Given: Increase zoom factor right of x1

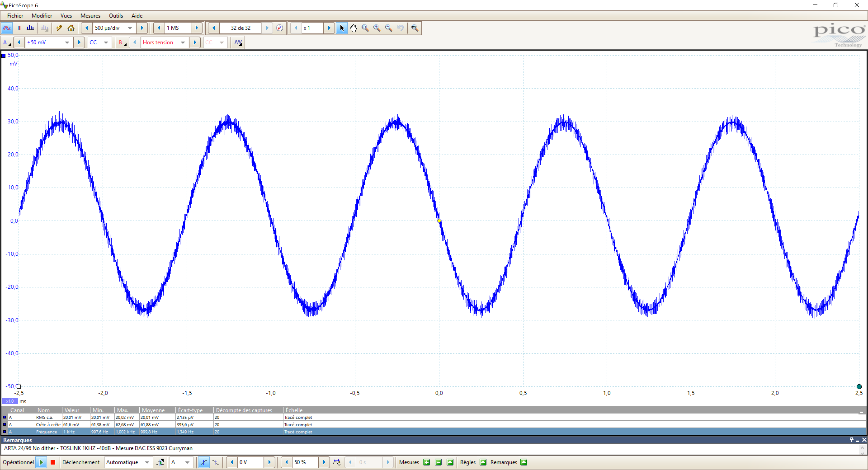Looking at the screenshot, I should [329, 28].
